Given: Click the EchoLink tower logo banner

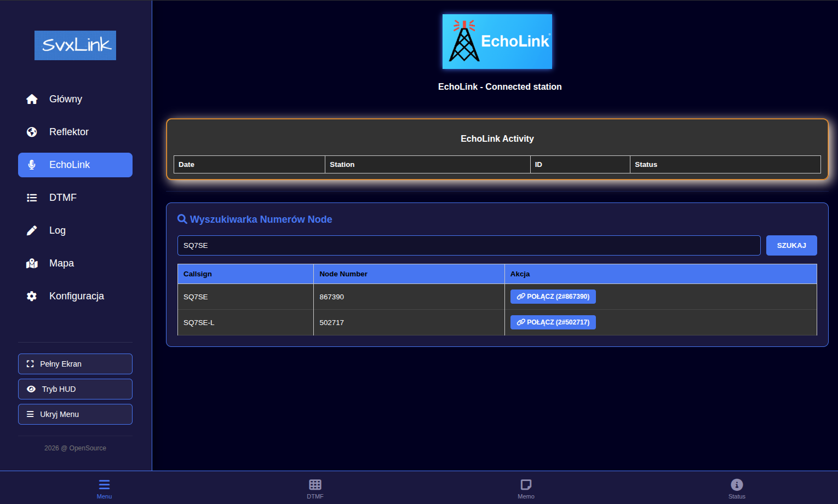Looking at the screenshot, I should click(x=497, y=42).
